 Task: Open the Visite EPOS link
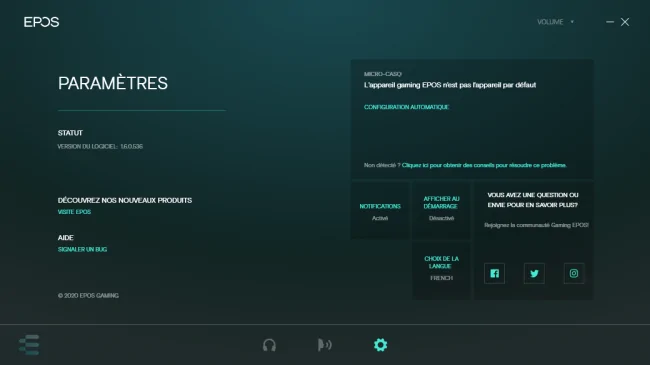(74, 212)
